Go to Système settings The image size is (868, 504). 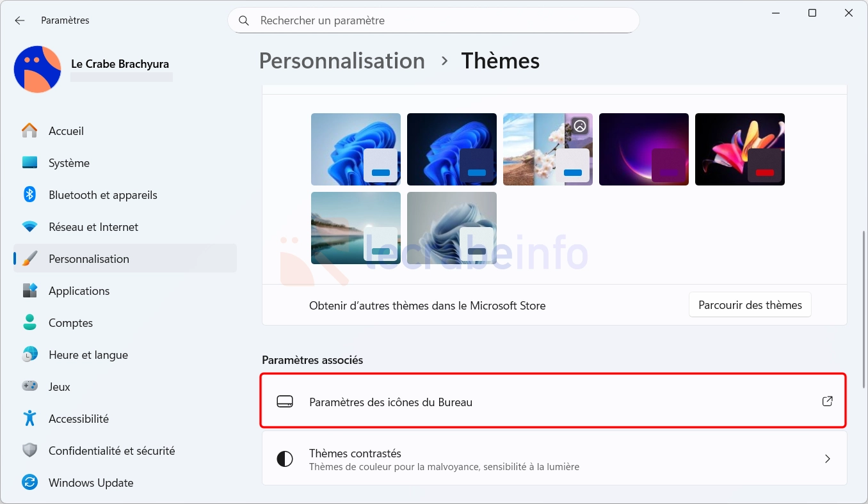[x=125, y=162]
